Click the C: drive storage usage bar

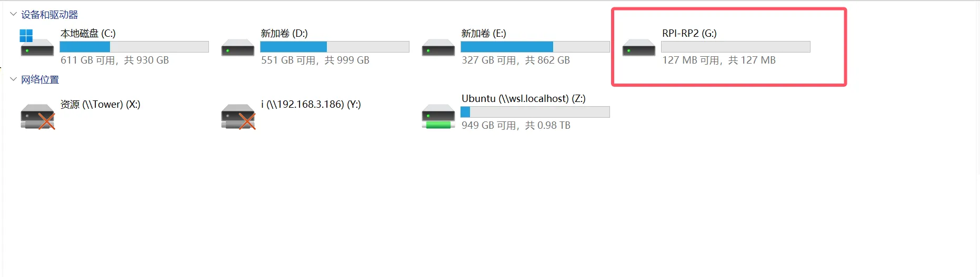pos(134,47)
